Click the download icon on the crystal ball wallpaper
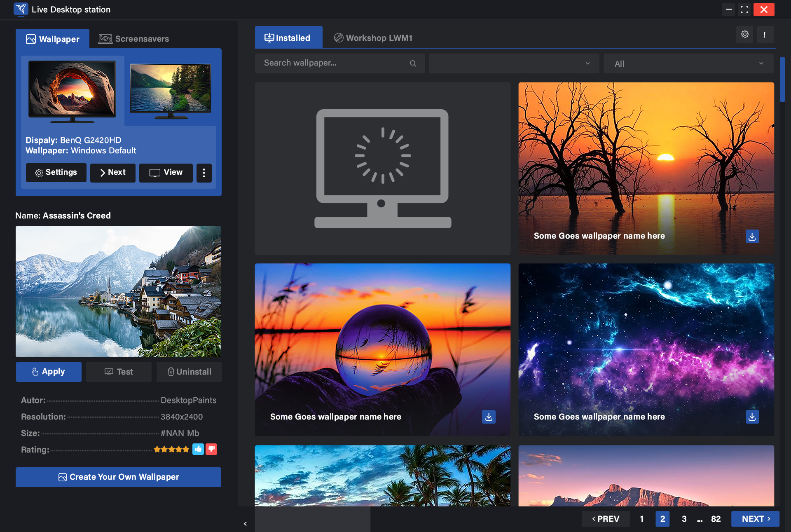The image size is (791, 532). 489,417
